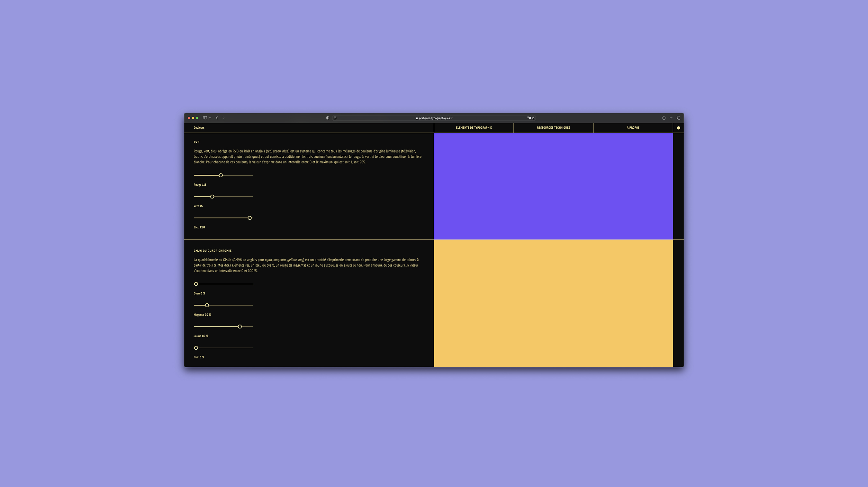The width and height of the screenshot is (868, 487).
Task: Click the RVB section heading
Action: point(196,142)
